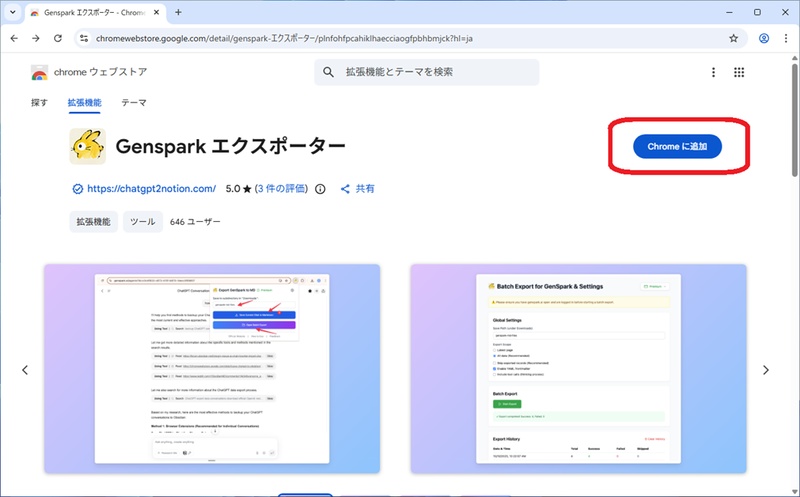Click the verified publisher badge icon
Screen dimensions: 800x497
click(x=78, y=189)
